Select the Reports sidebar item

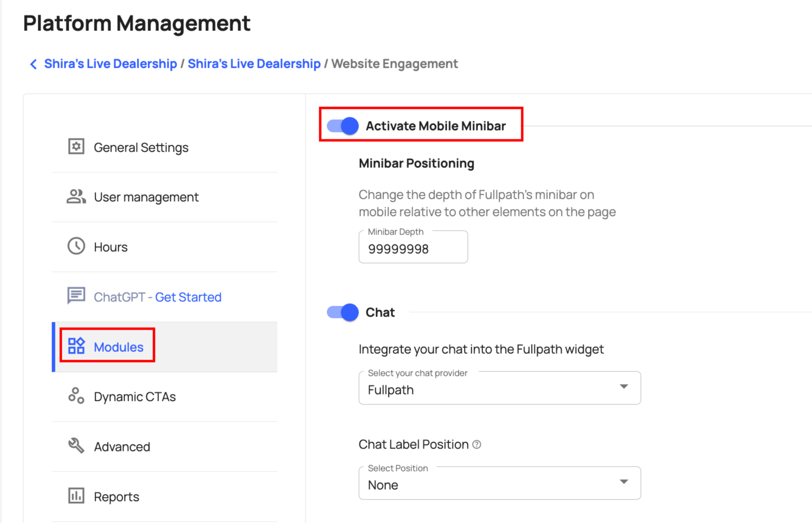click(x=117, y=497)
